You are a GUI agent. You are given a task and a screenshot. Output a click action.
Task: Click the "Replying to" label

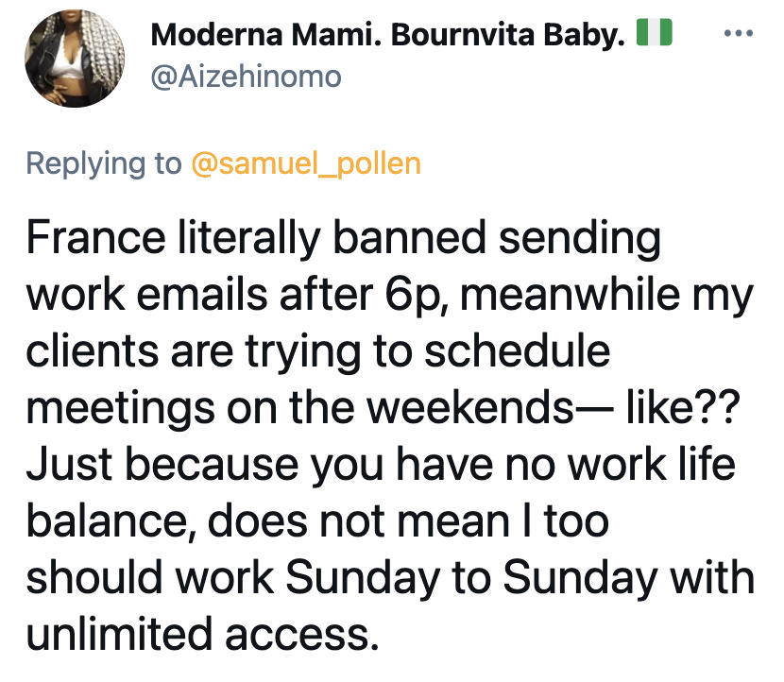pos(103,162)
